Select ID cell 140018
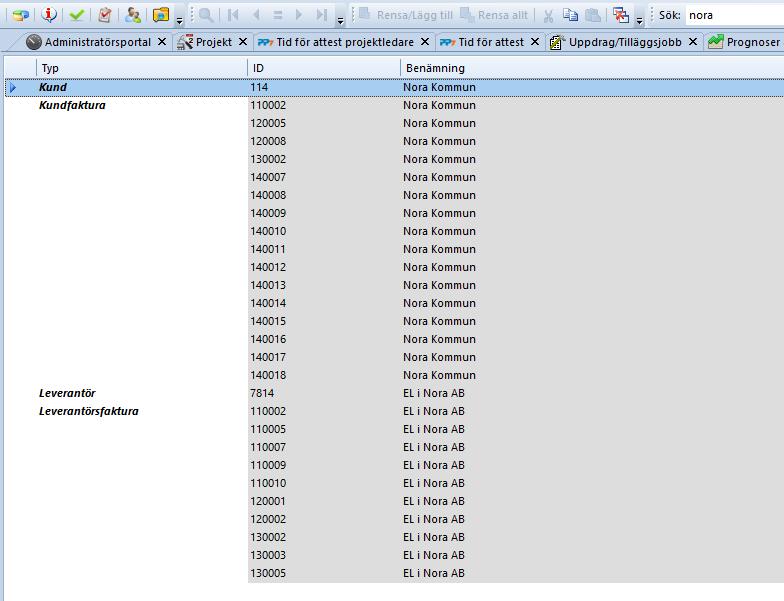The width and height of the screenshot is (784, 601). click(x=324, y=375)
